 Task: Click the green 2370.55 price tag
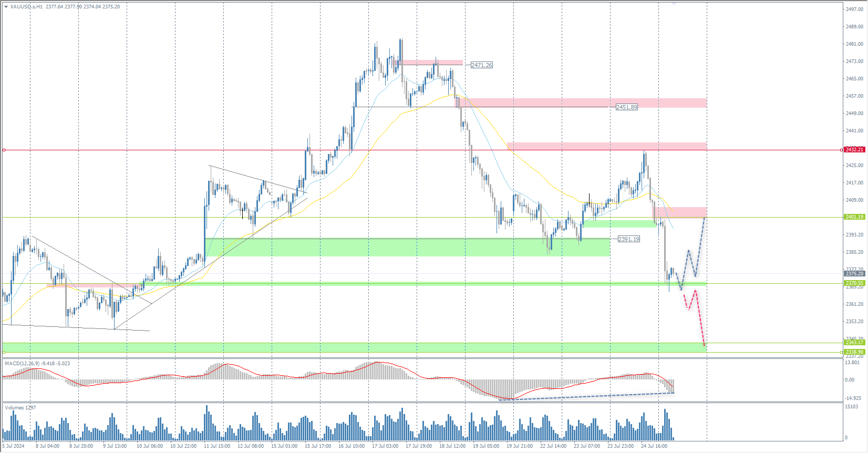tap(854, 283)
